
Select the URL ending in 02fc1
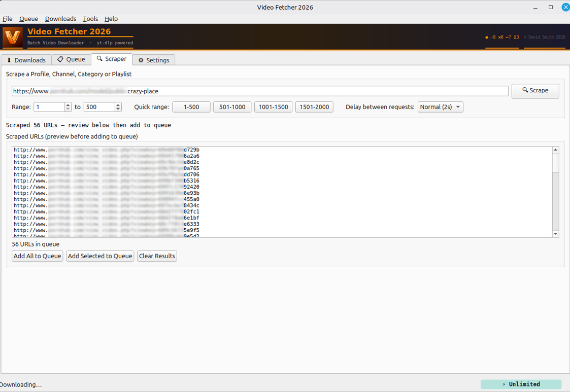click(x=107, y=211)
